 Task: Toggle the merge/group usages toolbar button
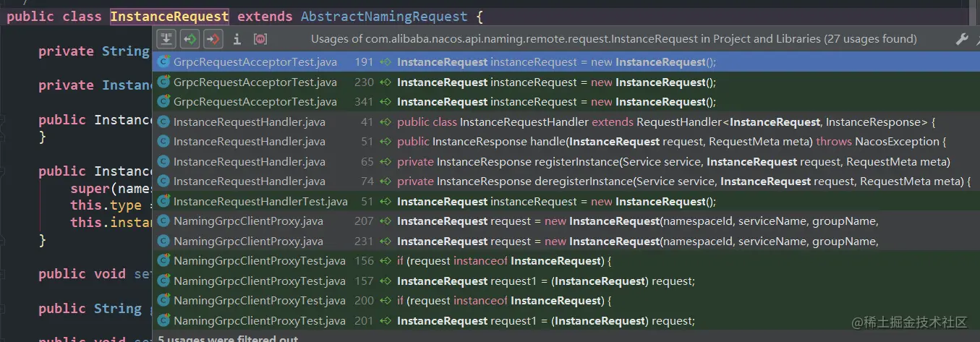tap(166, 39)
